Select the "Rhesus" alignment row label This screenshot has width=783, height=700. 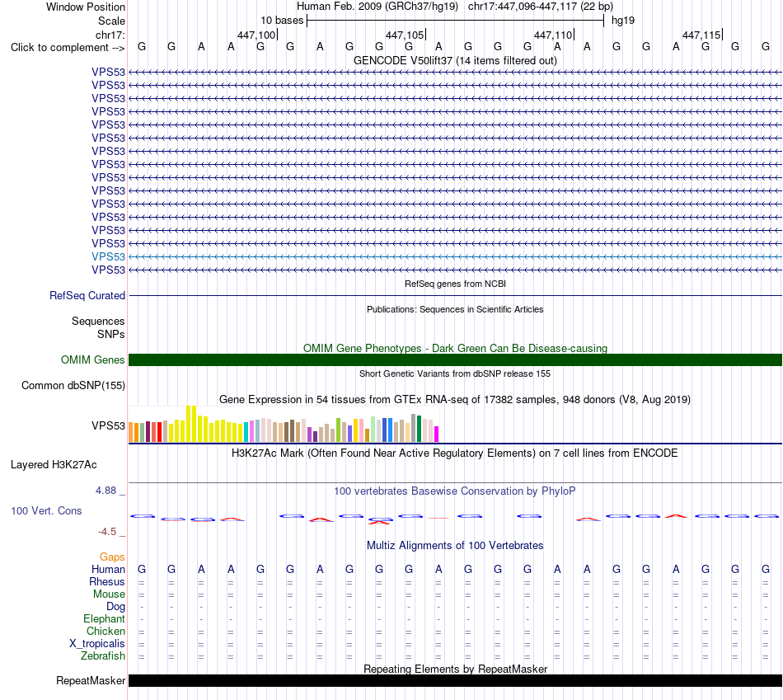point(107,581)
